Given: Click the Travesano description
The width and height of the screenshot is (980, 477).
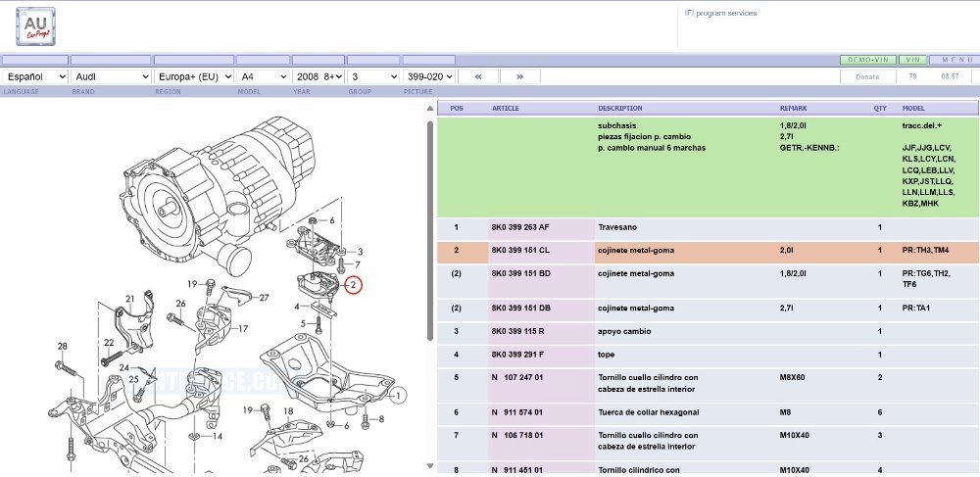Looking at the screenshot, I should pos(617,227).
